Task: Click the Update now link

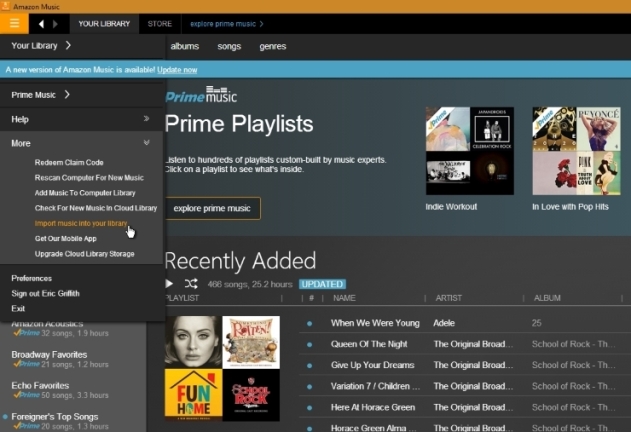Action: 177,70
